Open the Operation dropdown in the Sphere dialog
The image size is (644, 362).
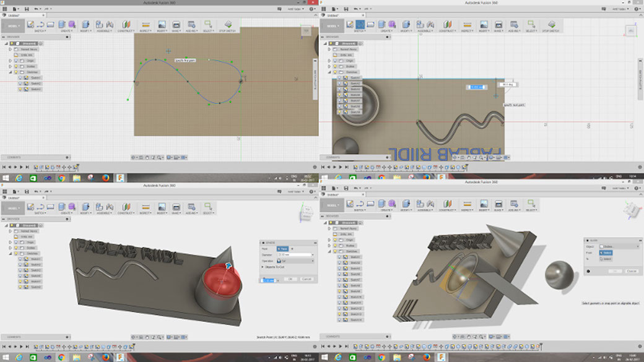295,261
